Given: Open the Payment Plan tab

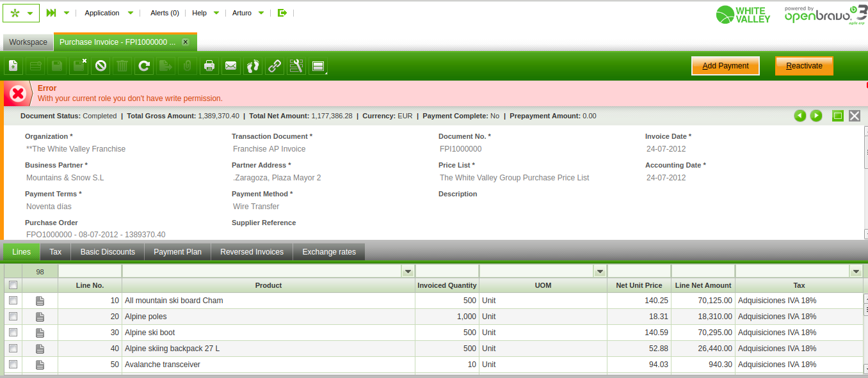Looking at the screenshot, I should (177, 252).
